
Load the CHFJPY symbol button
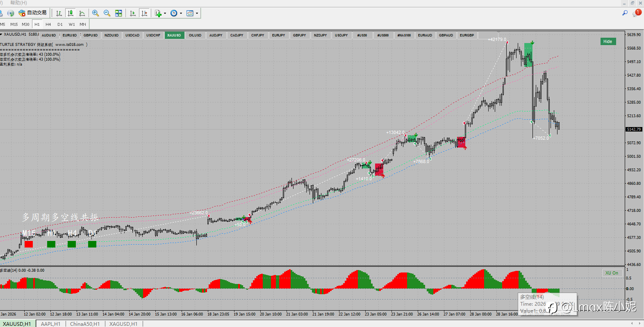pos(258,35)
